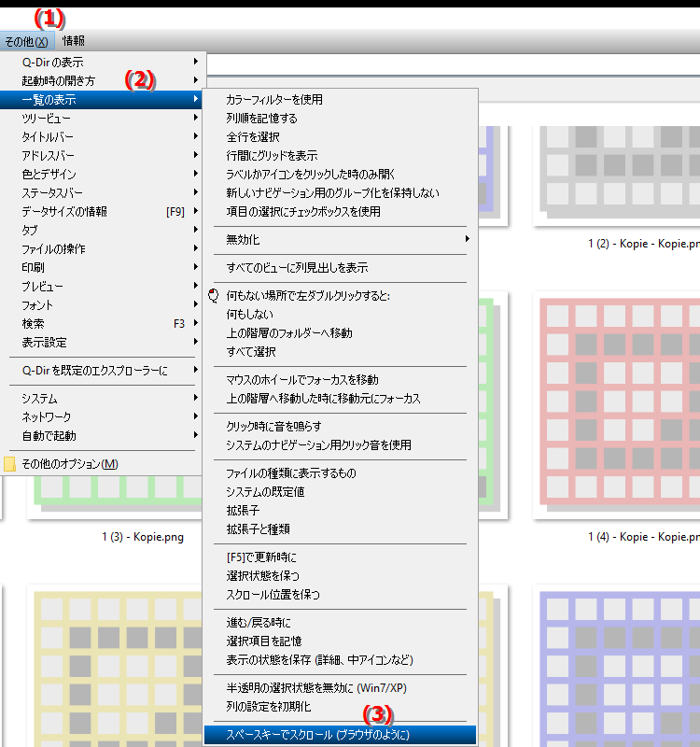700x747 pixels.
Task: Expand the 無効化 submenu
Action: (x=340, y=240)
